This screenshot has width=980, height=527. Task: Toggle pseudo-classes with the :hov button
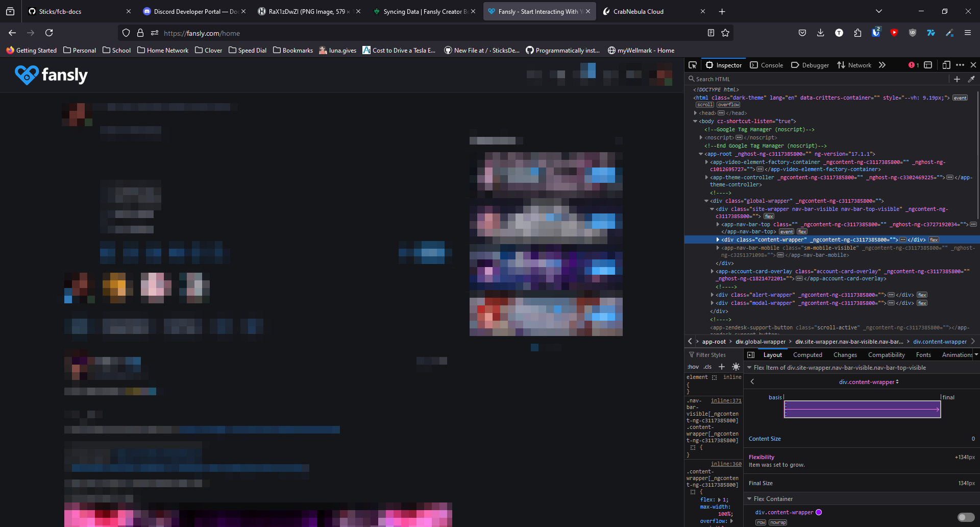tap(693, 367)
